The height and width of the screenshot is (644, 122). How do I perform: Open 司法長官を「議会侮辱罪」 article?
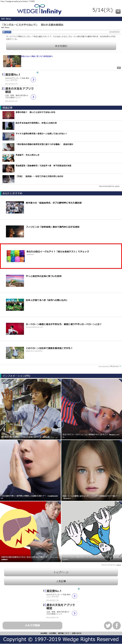click(43, 166)
